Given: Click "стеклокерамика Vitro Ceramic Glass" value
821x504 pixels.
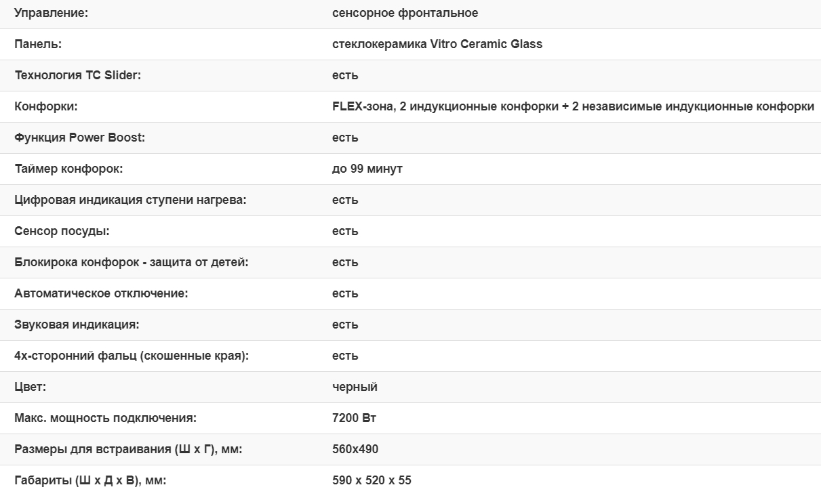Looking at the screenshot, I should point(437,44).
